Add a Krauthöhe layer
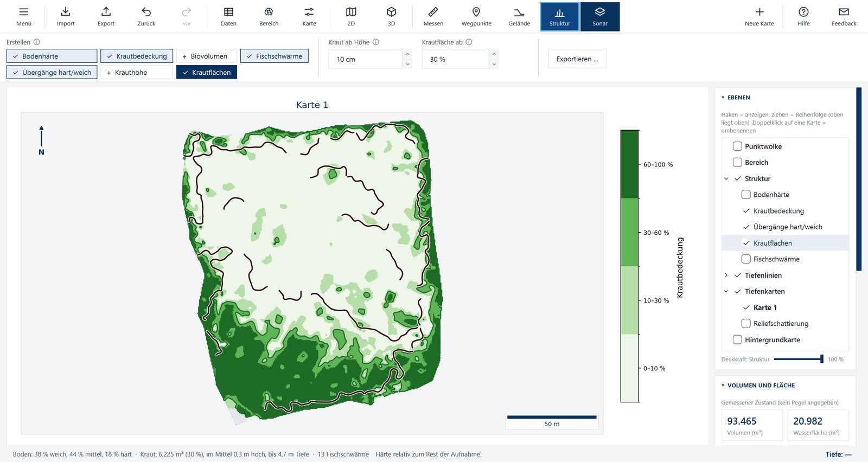Image resolution: width=868 pixels, height=462 pixels. [x=137, y=72]
